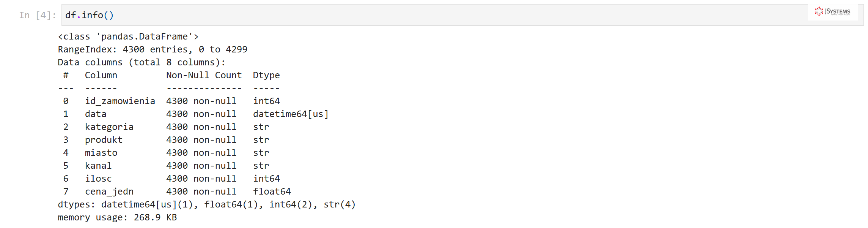Click the datetime64[us] dtype of data row
This screenshot has height=228, width=868.
point(291,114)
